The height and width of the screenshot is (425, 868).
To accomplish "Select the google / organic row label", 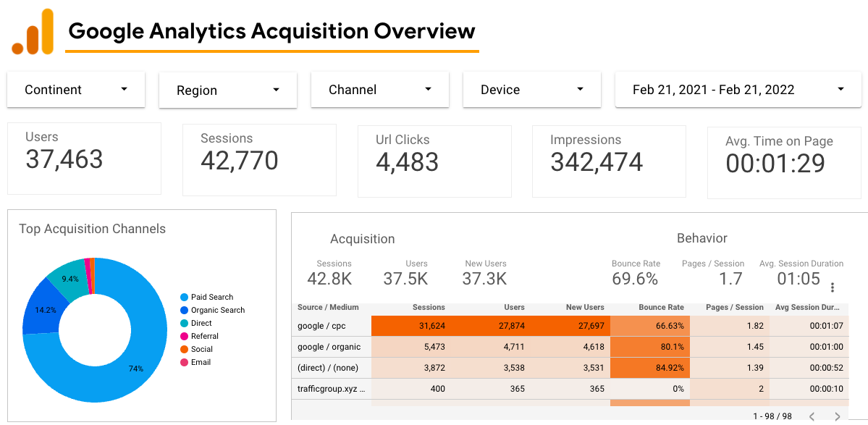I will pos(329,347).
